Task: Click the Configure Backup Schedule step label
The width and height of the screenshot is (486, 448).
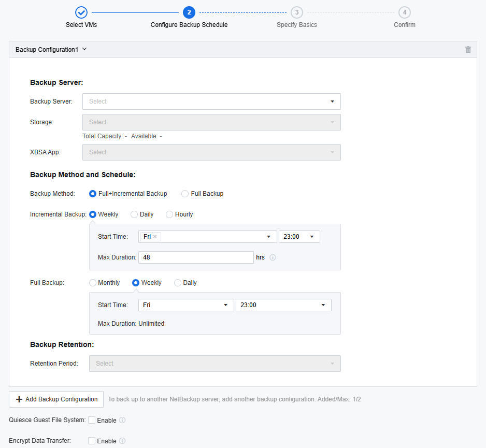Action: pos(189,25)
